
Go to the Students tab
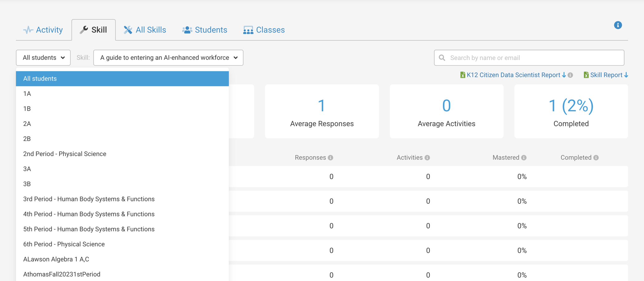205,30
